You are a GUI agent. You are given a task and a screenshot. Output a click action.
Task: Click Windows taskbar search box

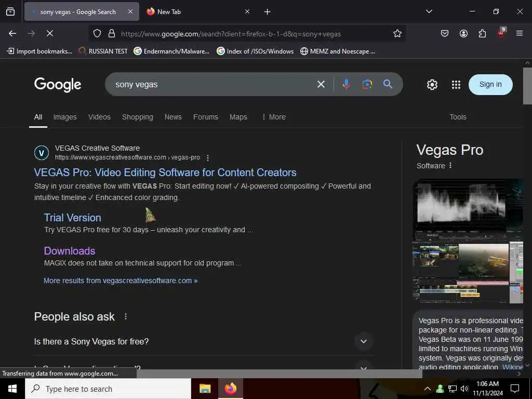(108, 389)
